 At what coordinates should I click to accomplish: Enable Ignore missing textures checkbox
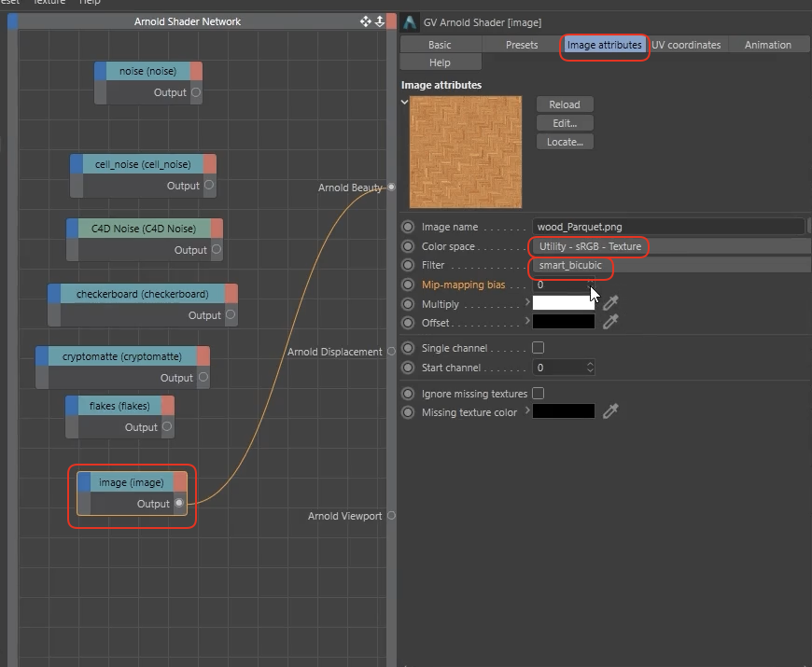click(x=538, y=393)
